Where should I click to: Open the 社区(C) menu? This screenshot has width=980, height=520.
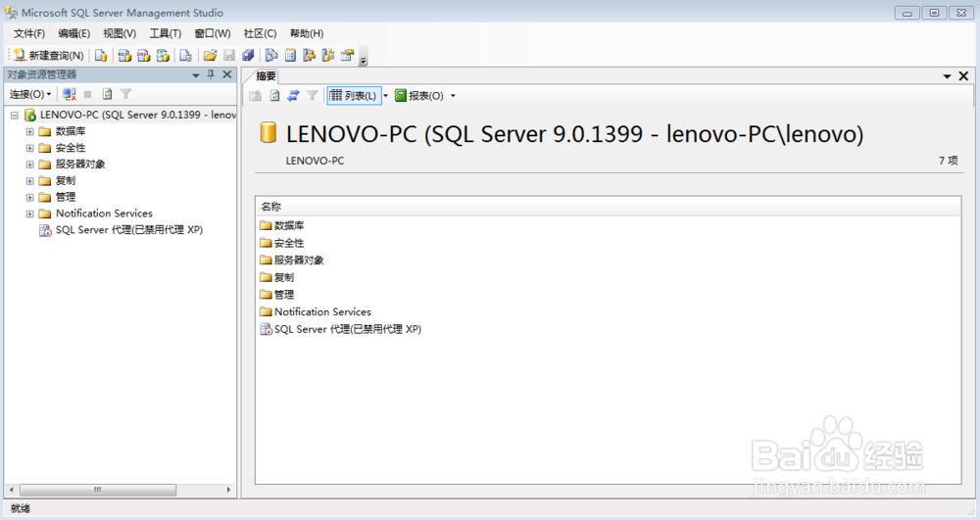click(x=260, y=33)
